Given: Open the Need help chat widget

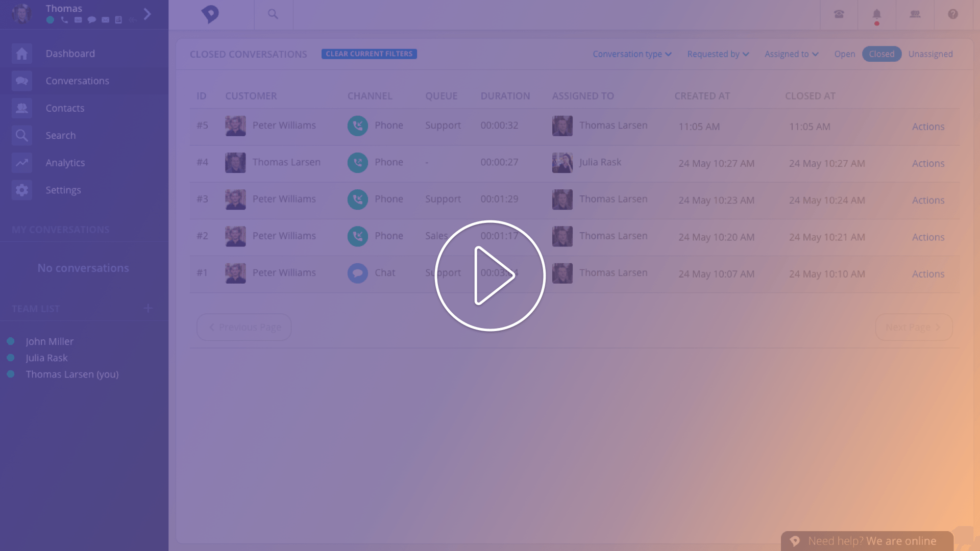Looking at the screenshot, I should (x=867, y=541).
